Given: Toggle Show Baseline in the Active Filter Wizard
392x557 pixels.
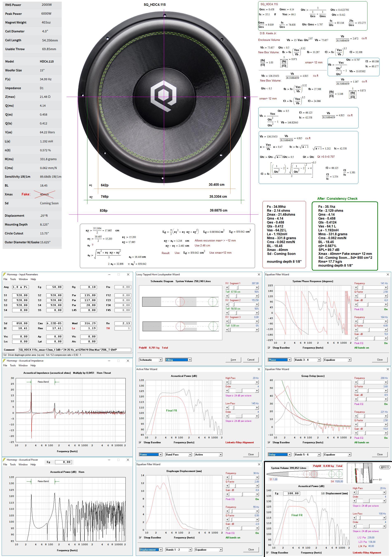Looking at the screenshot, I should [140, 442].
